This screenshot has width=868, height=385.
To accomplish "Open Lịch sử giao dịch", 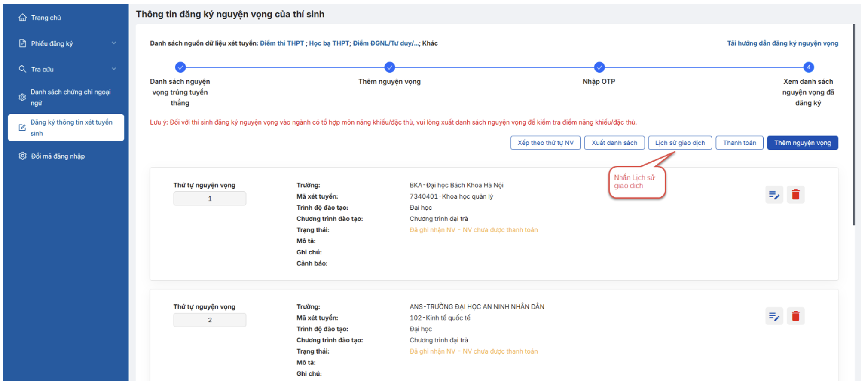I will 680,143.
